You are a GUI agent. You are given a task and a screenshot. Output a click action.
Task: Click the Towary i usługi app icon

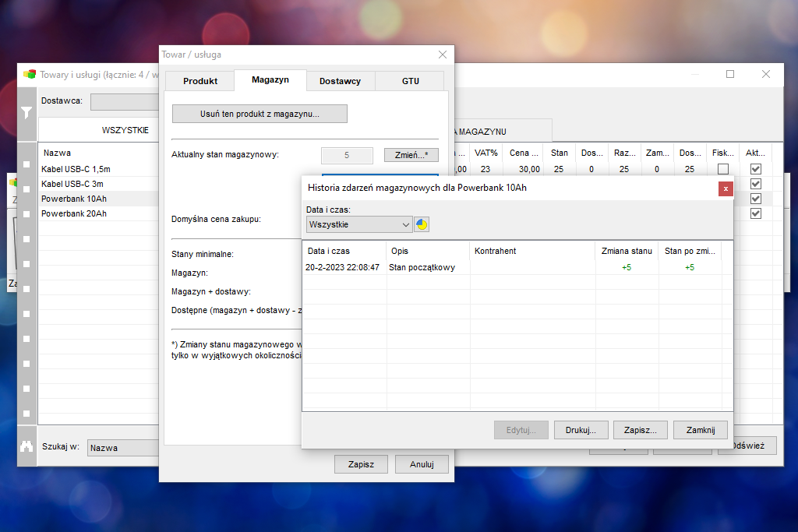30,74
